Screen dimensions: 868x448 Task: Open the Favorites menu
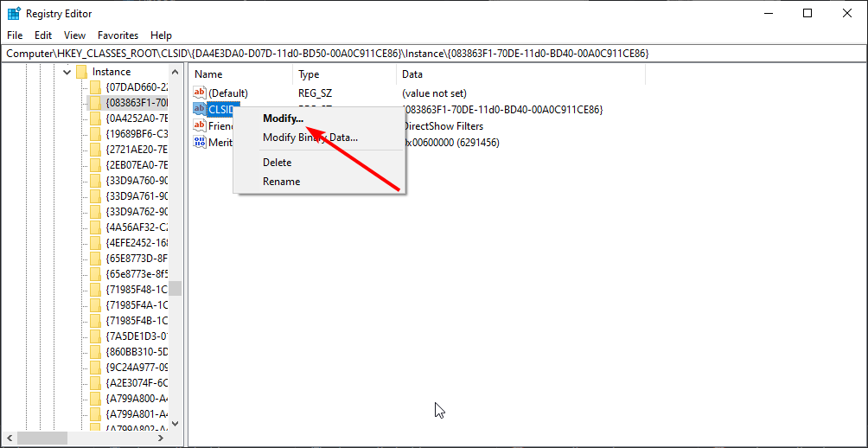tap(118, 35)
